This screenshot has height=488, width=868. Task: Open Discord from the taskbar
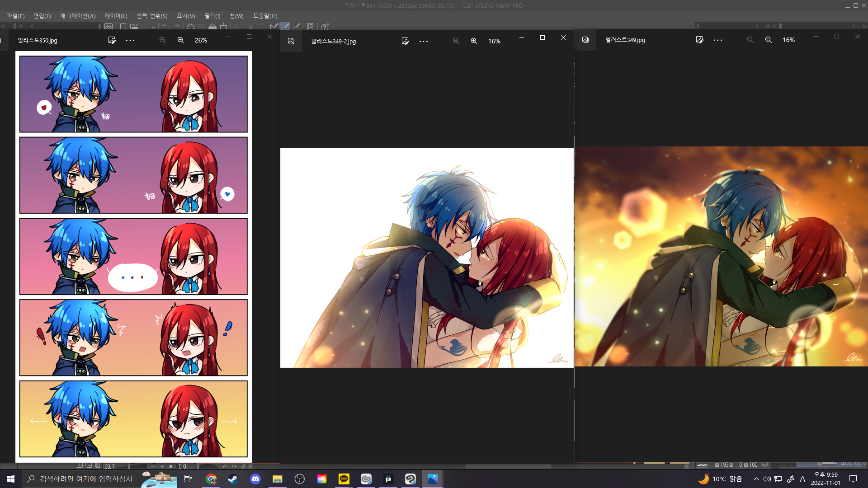[x=255, y=479]
